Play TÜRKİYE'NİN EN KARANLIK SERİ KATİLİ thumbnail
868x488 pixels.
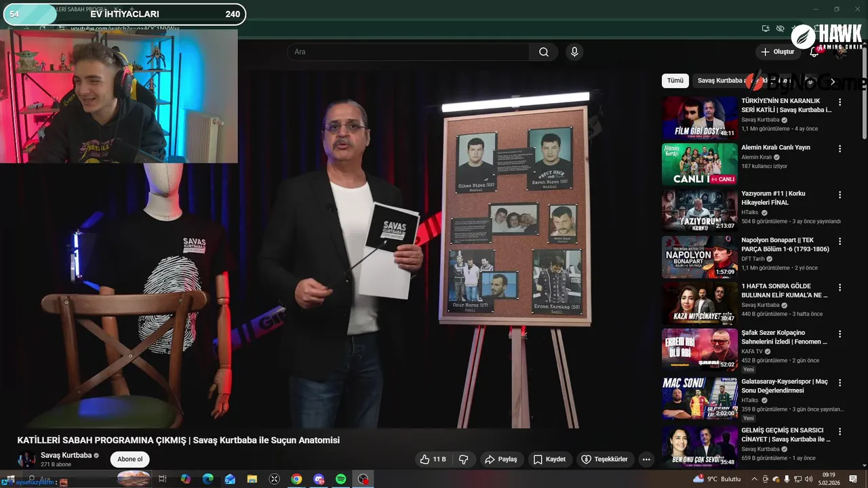[699, 118]
